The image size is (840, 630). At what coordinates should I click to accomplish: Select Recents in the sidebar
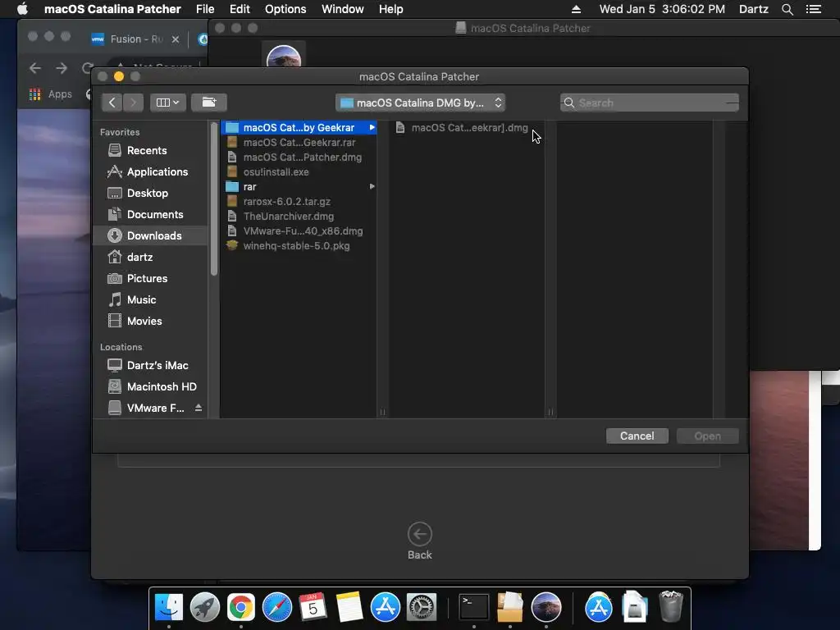pyautogui.click(x=150, y=151)
